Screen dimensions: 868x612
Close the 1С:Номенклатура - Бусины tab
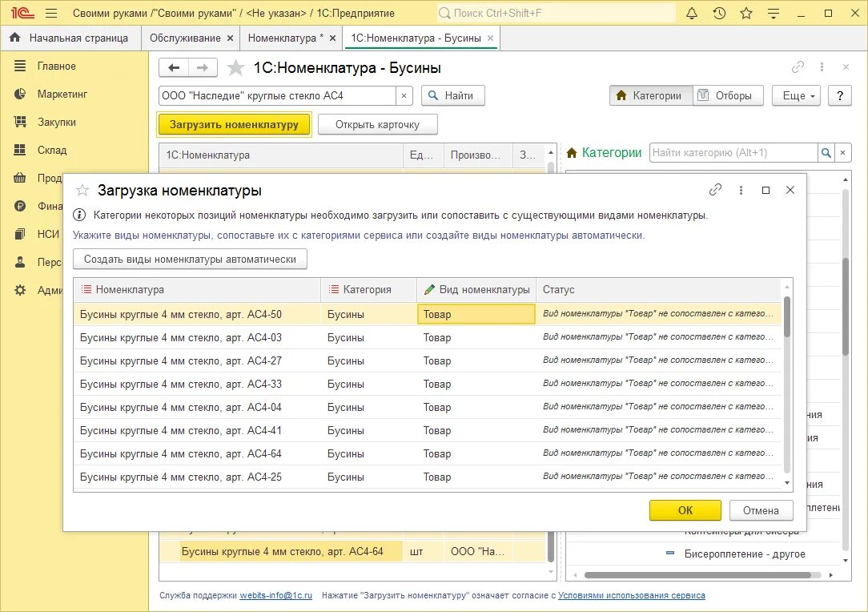490,38
